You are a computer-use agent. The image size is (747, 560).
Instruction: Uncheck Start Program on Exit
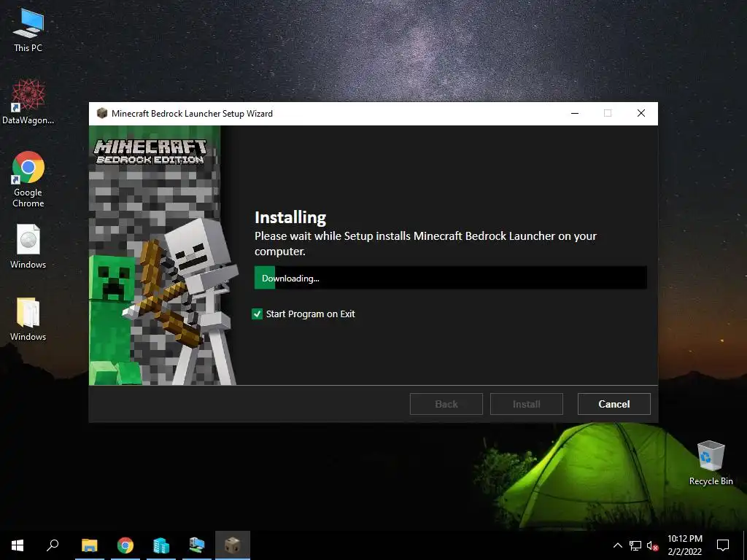click(x=257, y=314)
